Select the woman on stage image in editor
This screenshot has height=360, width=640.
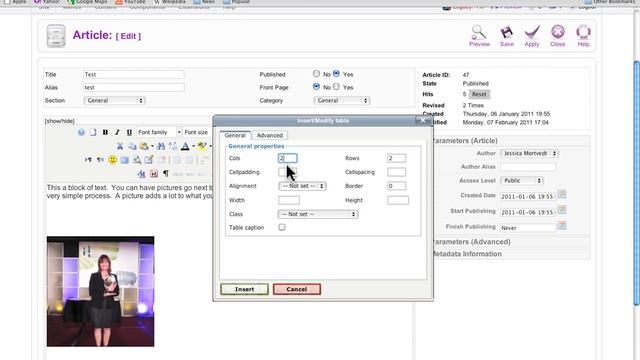click(x=100, y=291)
